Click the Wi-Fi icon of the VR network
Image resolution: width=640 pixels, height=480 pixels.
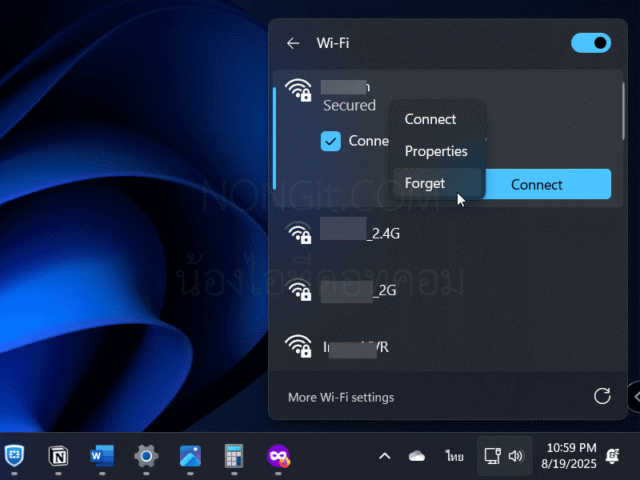tap(298, 346)
